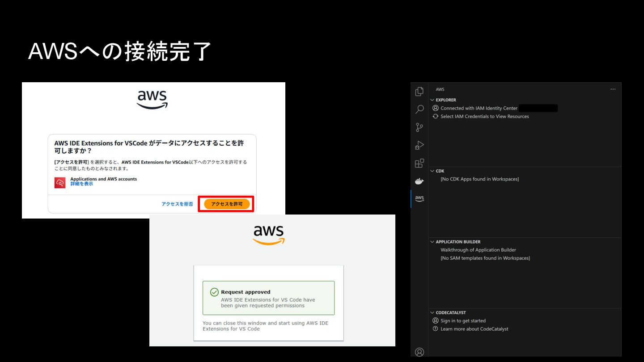Click the AWS logo on the access permission page

pyautogui.click(x=152, y=100)
